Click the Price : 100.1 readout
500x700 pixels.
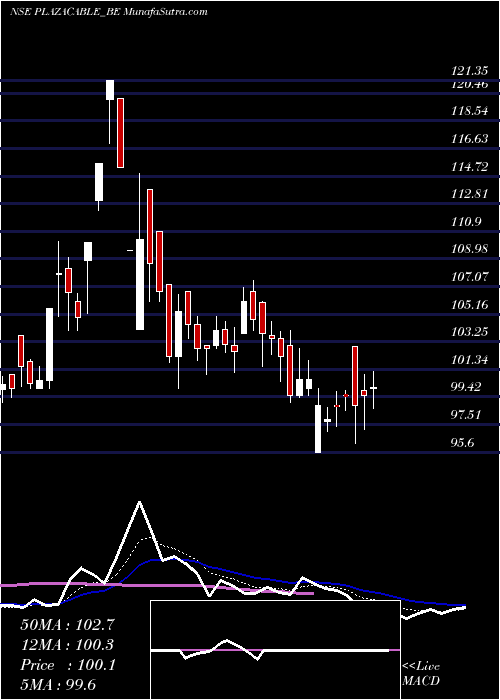point(68,665)
